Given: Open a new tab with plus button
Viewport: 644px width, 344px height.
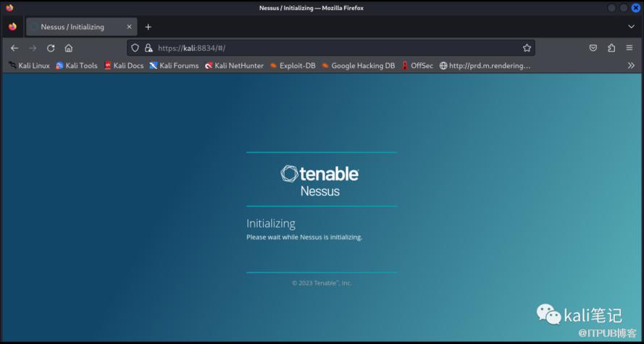Looking at the screenshot, I should tap(149, 27).
